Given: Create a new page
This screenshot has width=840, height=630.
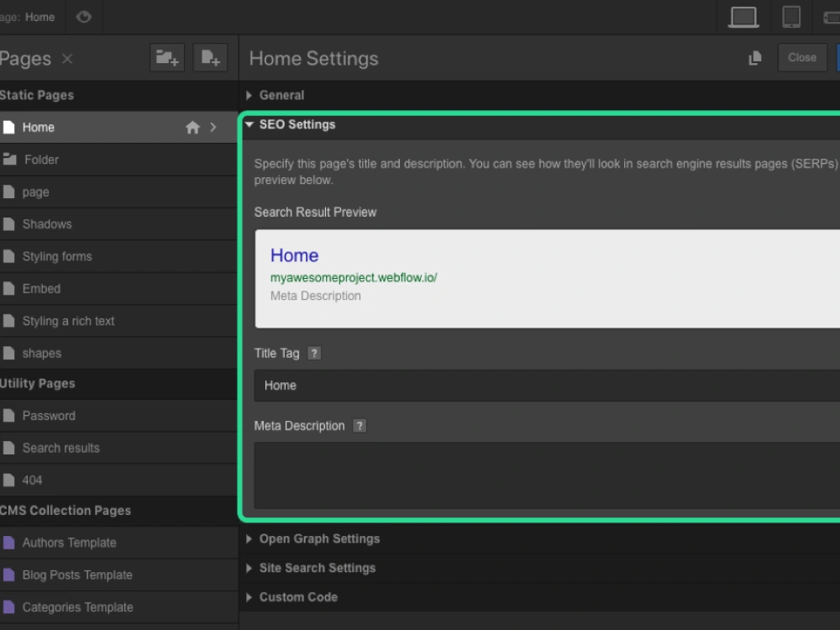Looking at the screenshot, I should coord(210,58).
